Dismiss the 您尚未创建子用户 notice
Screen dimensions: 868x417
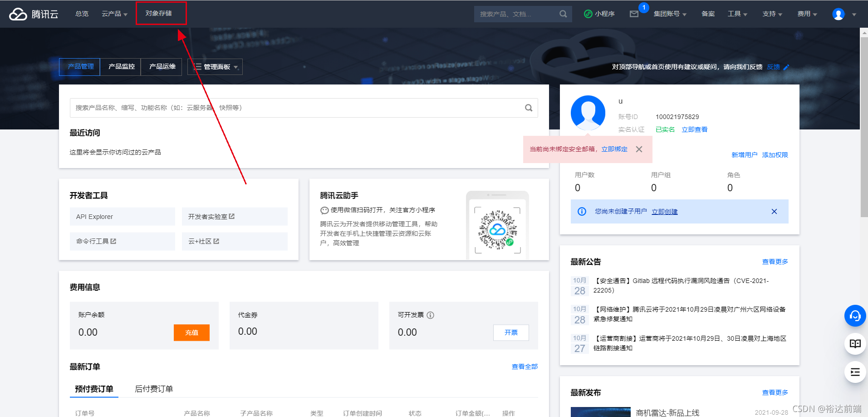click(x=774, y=212)
